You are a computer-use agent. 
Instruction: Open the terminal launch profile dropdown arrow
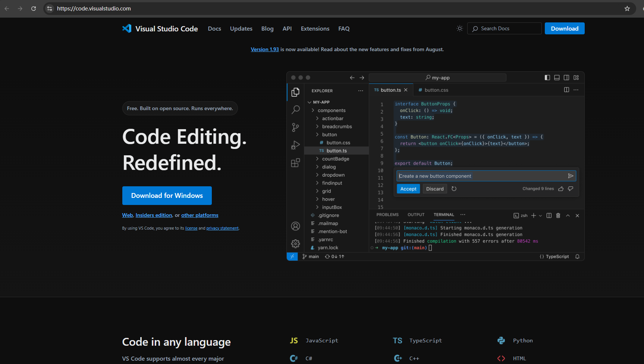coord(540,215)
